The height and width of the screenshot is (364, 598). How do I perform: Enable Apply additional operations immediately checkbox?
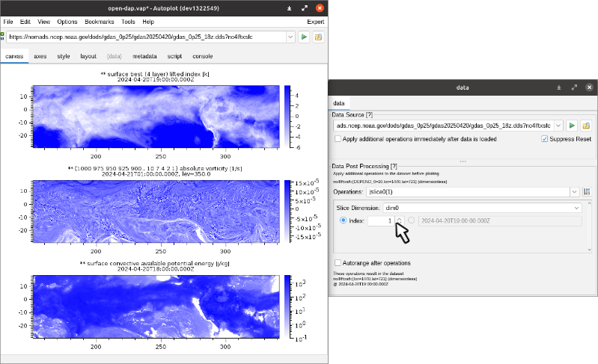(338, 139)
